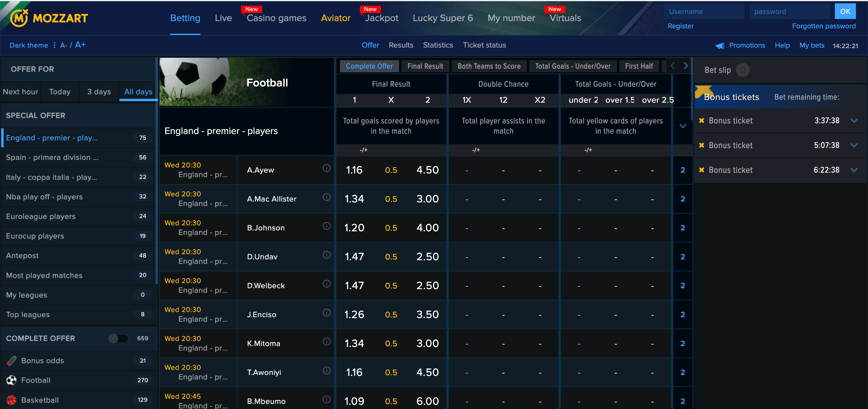Expand more bets for K.Mitoma row
This screenshot has width=868, height=409.
683,344
